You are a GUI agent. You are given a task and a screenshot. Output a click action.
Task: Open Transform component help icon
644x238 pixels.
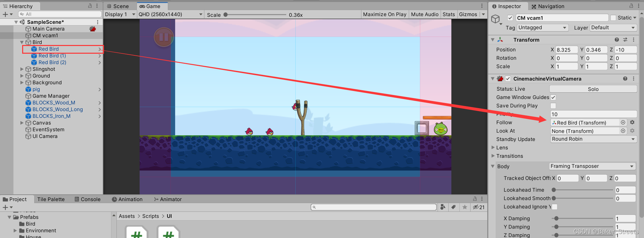617,40
